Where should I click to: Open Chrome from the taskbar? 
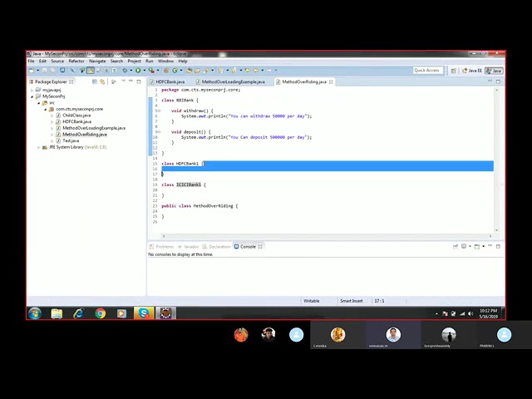100,313
